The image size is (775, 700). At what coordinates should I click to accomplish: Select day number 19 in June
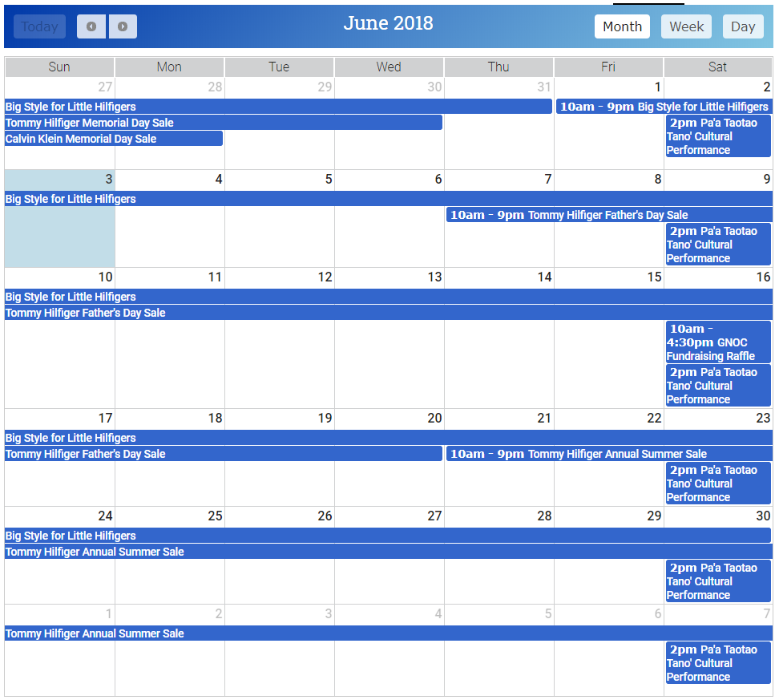click(x=325, y=419)
